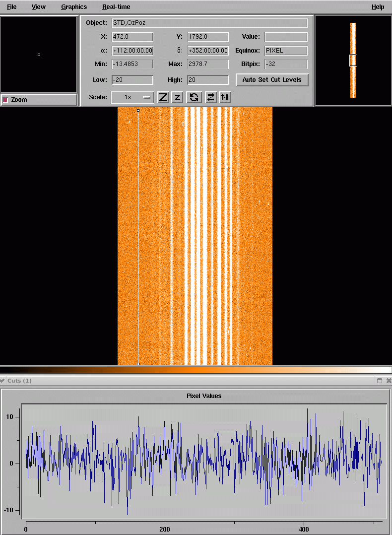The height and width of the screenshot is (535, 392).
Task: Toggle the Zoom window checkbox
Action: tap(6, 100)
